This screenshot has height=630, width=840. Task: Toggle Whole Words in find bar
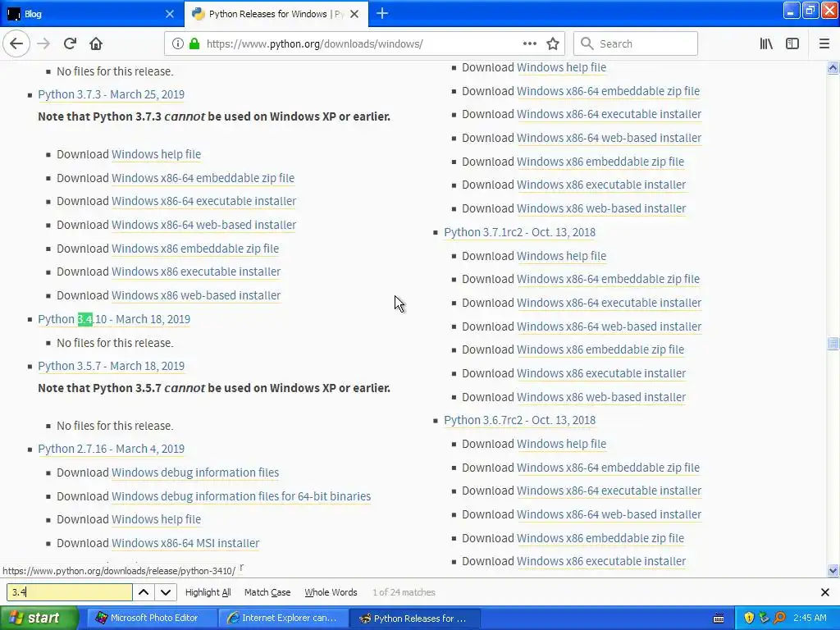tap(331, 592)
